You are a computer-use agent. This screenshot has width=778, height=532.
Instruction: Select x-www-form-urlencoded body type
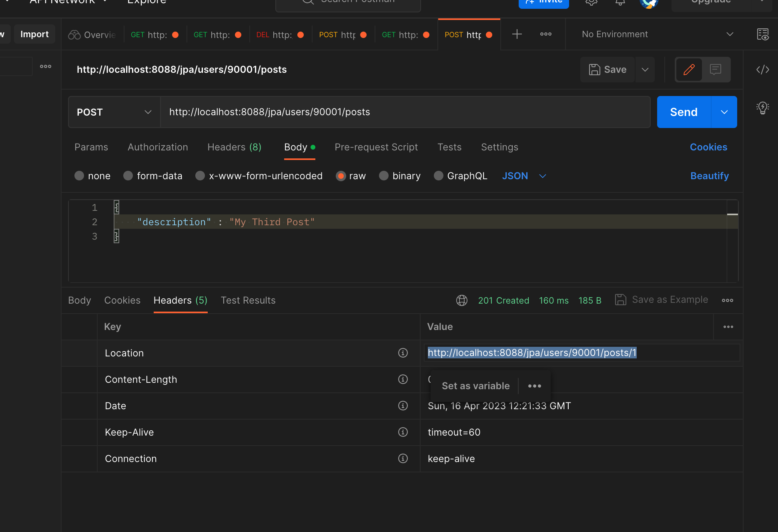[200, 176]
